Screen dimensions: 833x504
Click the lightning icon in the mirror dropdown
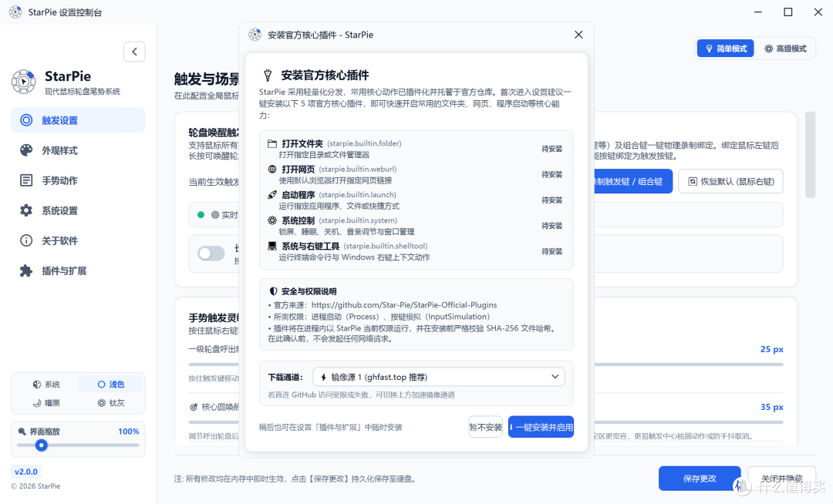[x=323, y=377]
